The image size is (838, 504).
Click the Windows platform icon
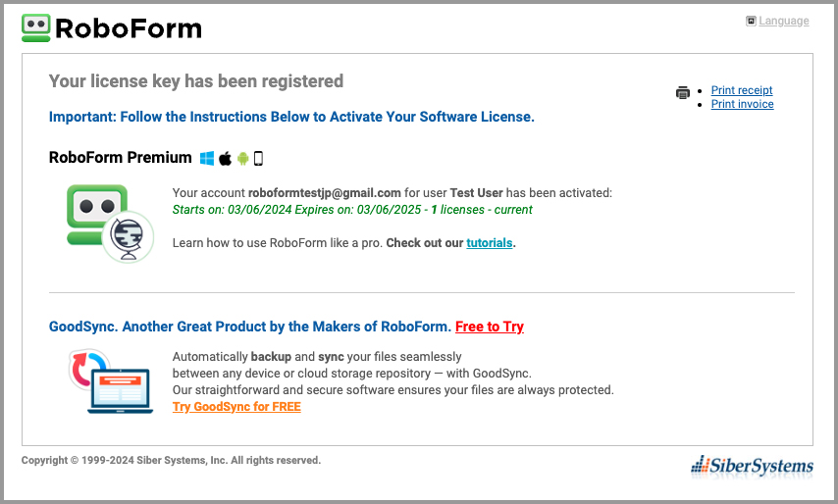pos(207,158)
